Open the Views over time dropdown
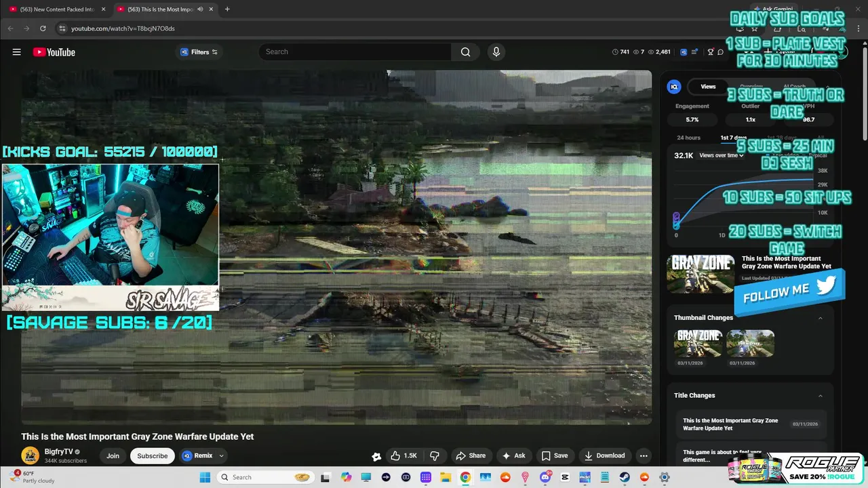This screenshot has width=868, height=488. [722, 155]
